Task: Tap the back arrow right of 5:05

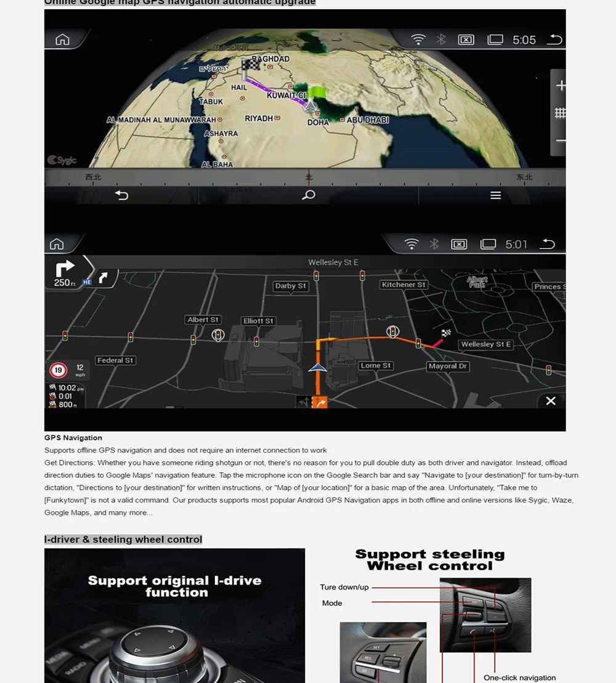Action: [x=554, y=39]
